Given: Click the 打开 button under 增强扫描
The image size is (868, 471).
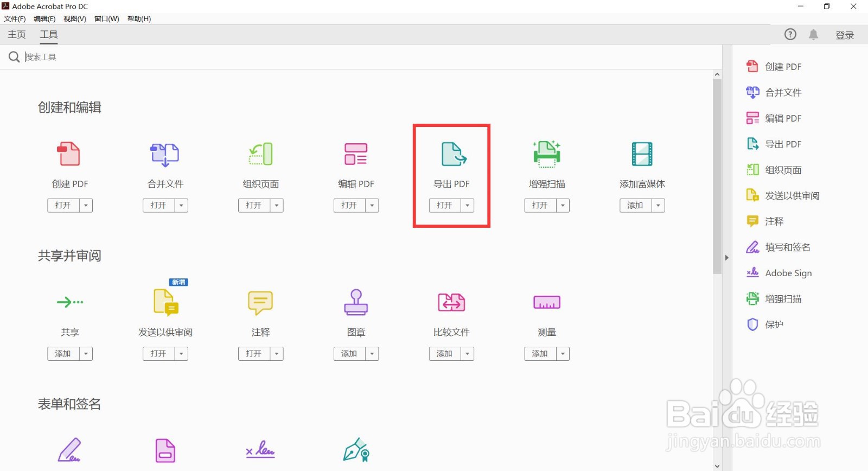Looking at the screenshot, I should [540, 206].
